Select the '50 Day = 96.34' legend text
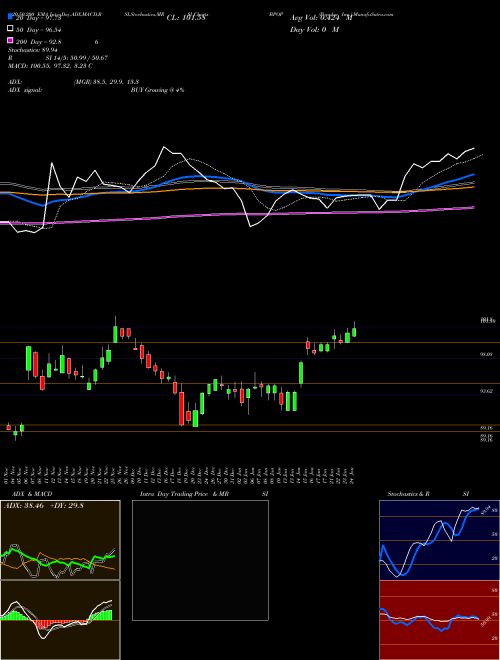 pyautogui.click(x=37, y=29)
